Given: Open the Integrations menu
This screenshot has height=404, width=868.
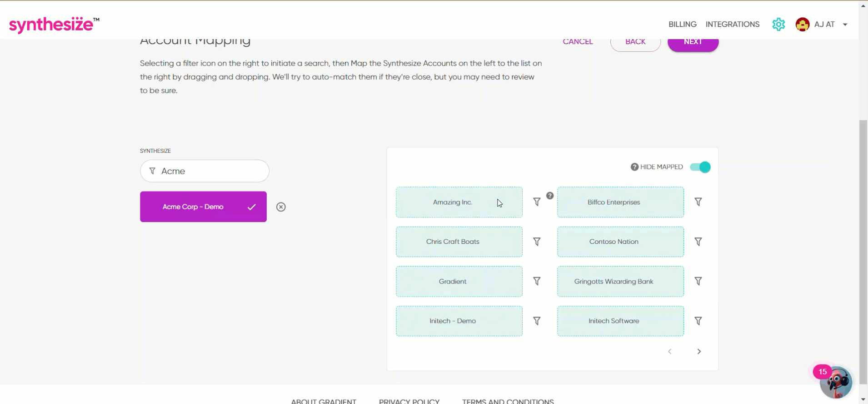Looking at the screenshot, I should tap(733, 25).
